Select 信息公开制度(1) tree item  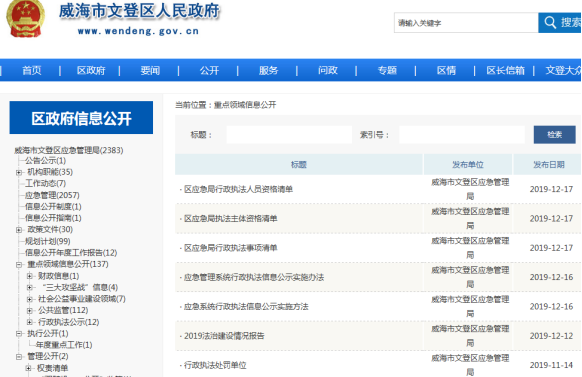(53, 206)
